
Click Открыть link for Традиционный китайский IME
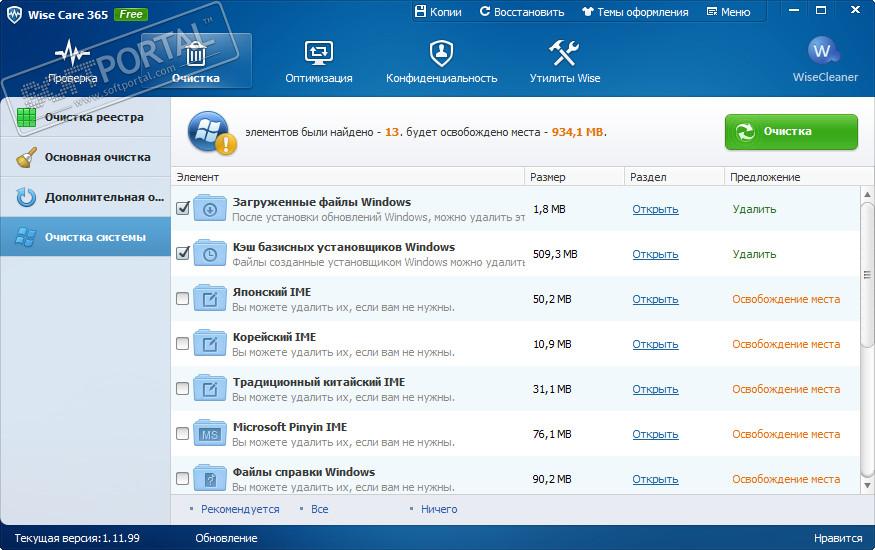pos(655,389)
